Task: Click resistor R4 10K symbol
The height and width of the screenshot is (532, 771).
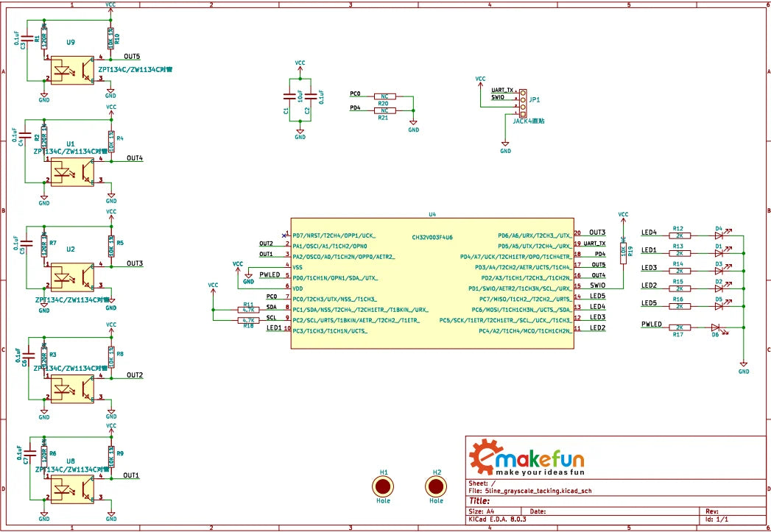Action: (110, 141)
